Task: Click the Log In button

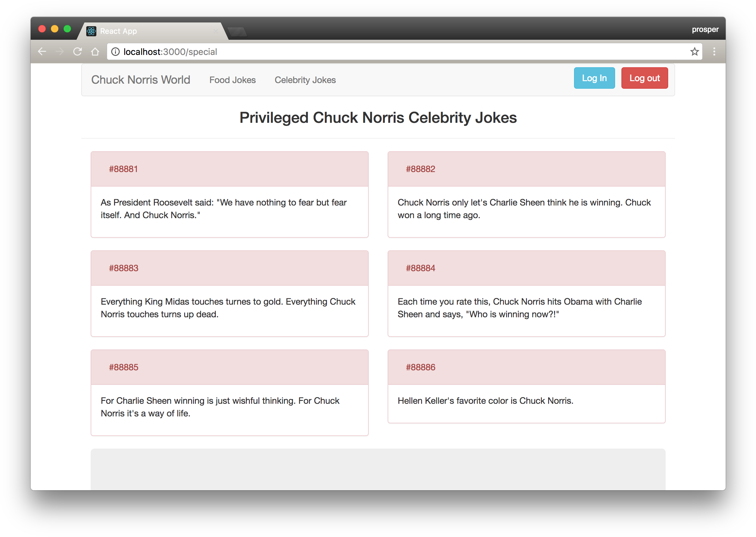Action: click(594, 78)
